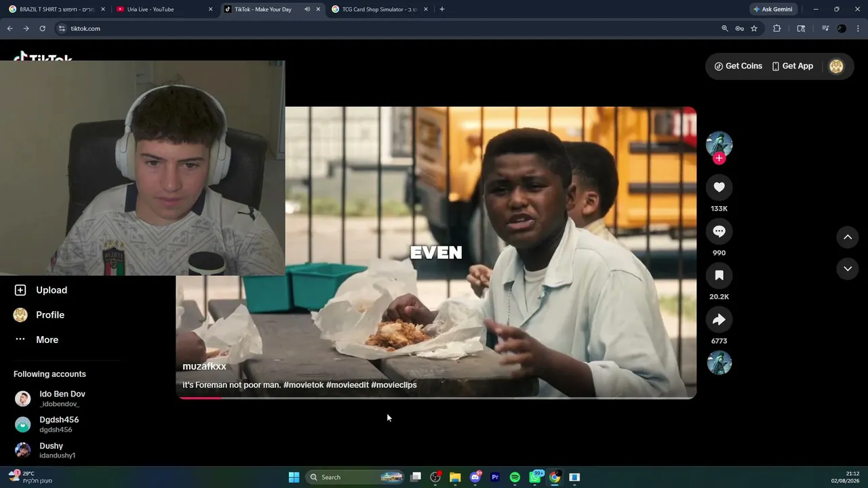Open a new browser tab
The image size is (868, 488).
(x=442, y=9)
